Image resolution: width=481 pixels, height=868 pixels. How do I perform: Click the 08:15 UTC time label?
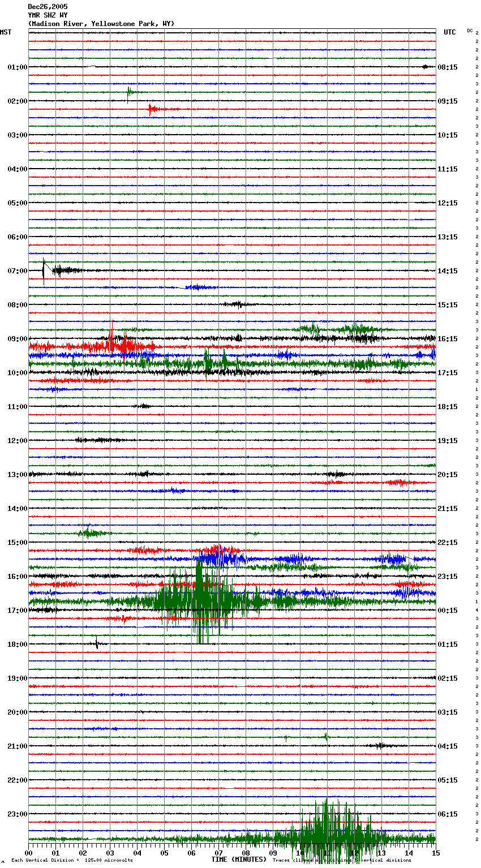tap(448, 67)
